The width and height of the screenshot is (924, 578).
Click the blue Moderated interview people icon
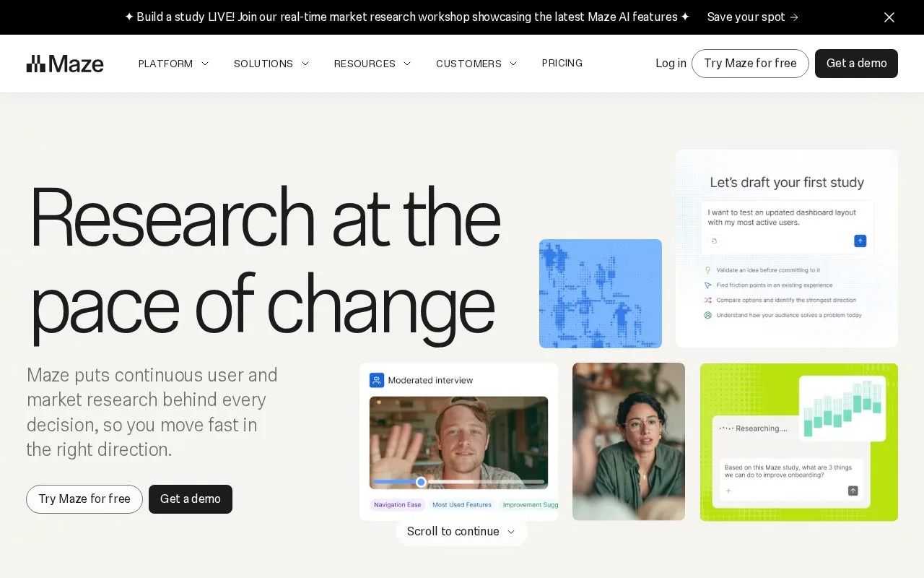click(377, 380)
